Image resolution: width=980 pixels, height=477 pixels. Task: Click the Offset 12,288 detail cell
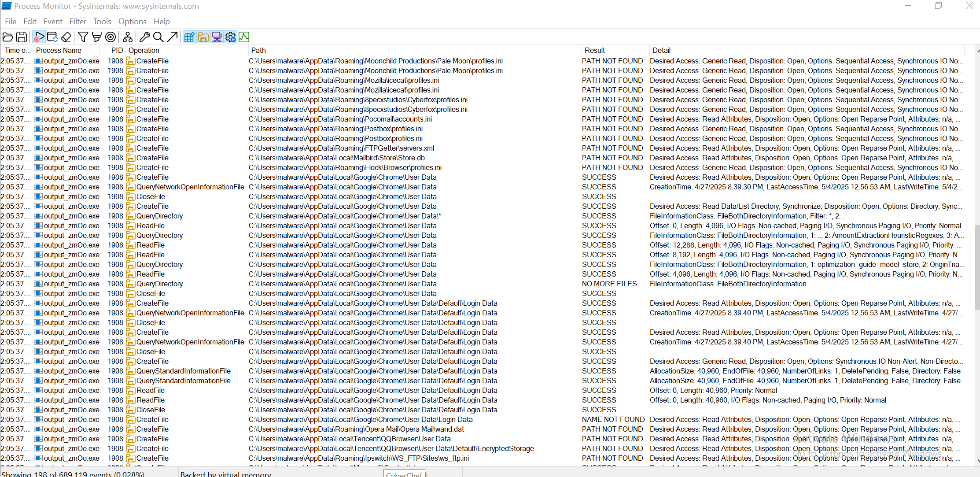[806, 245]
